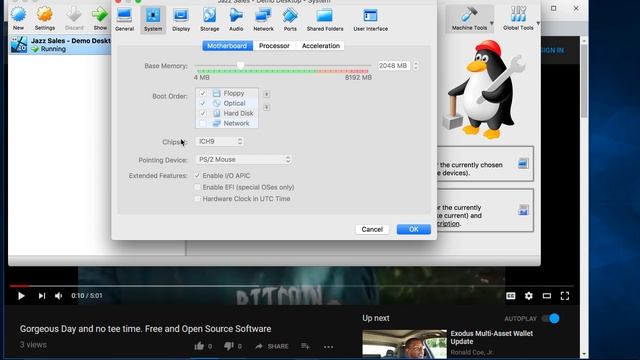Screen dimensions: 640x360
Task: Open Exodus Multi-Asset Wallet Update video title
Action: tap(491, 337)
